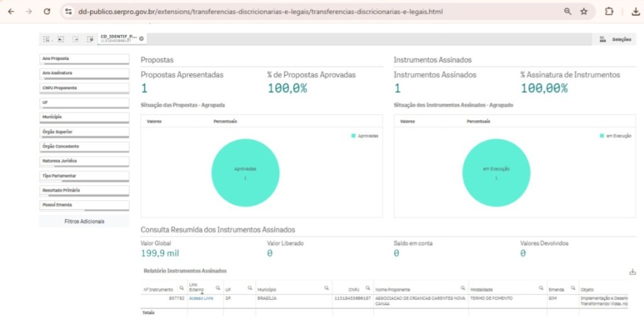This screenshot has height=316, width=644.
Task: Click the Aprovadas legend color swatch
Action: [x=353, y=135]
